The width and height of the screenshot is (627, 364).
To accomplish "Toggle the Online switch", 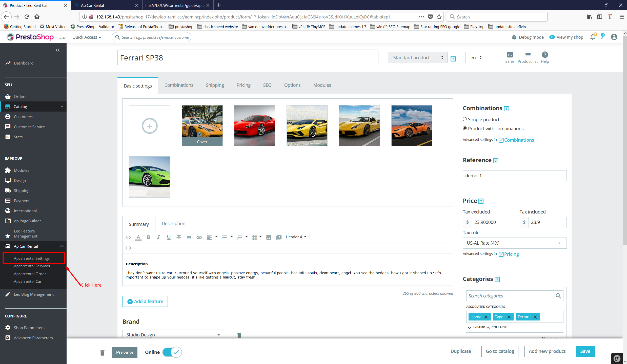I will pos(172,352).
